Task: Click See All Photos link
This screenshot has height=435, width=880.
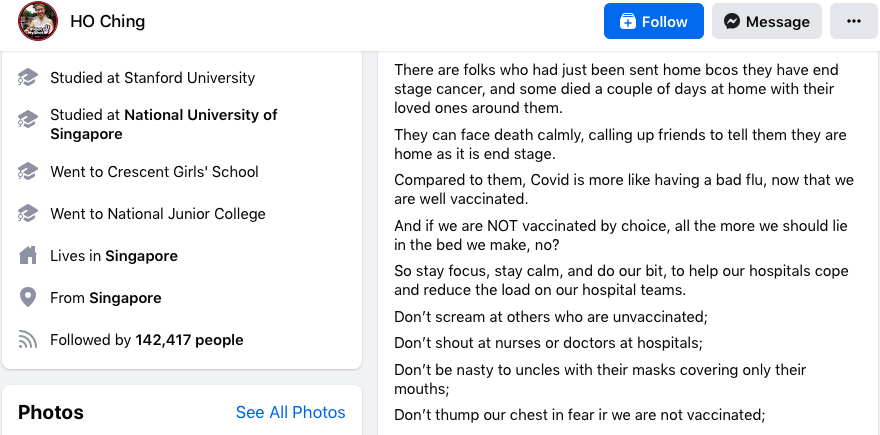Action: point(290,412)
